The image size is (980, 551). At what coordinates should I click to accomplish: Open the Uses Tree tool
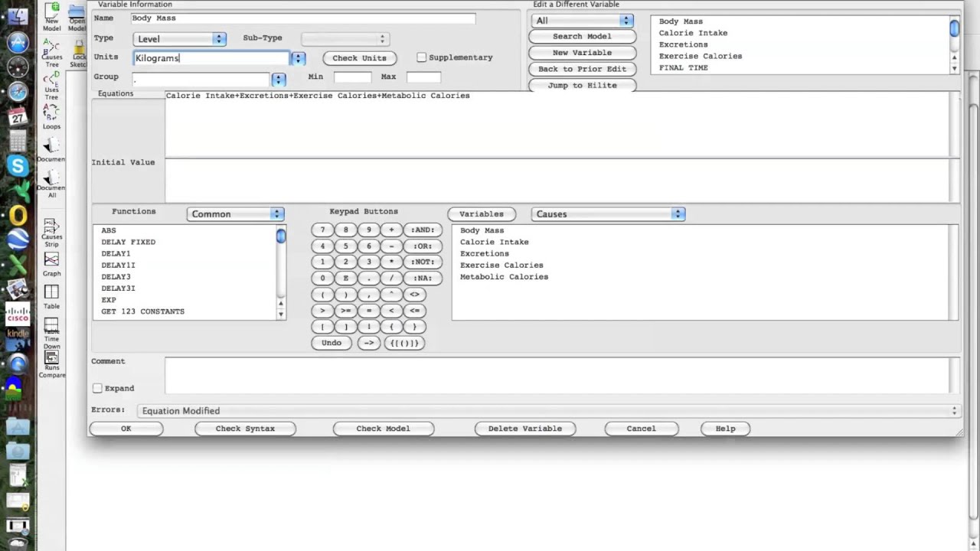51,84
